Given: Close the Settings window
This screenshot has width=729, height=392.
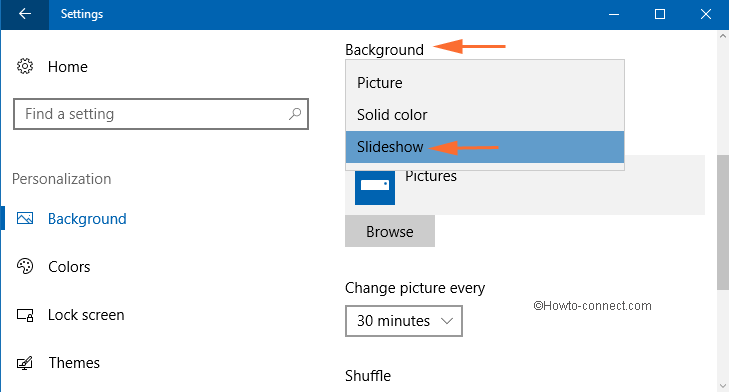Looking at the screenshot, I should click(x=706, y=14).
